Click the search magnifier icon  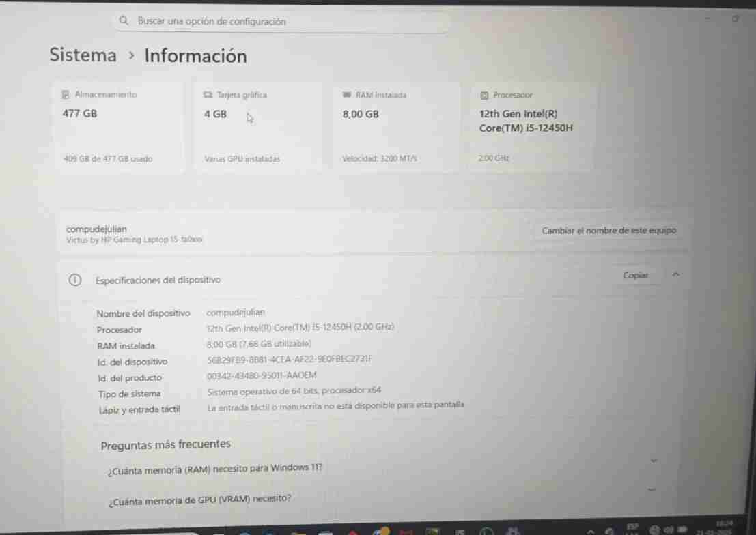click(124, 20)
